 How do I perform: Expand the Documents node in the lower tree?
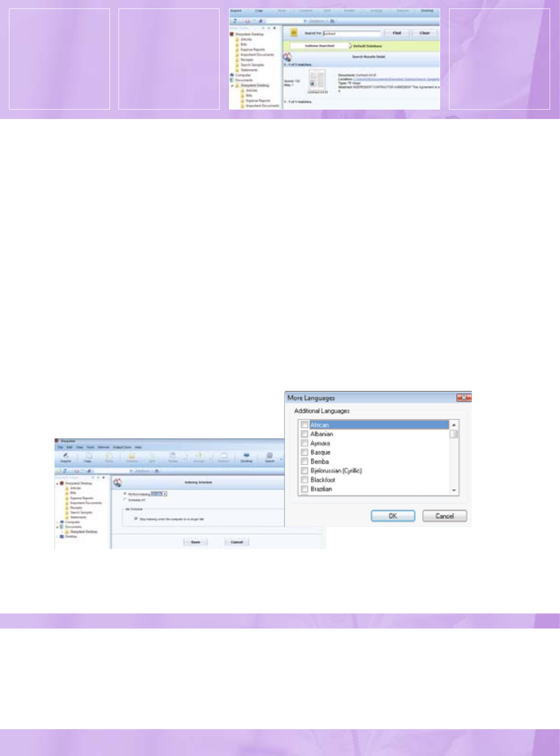pos(57,527)
